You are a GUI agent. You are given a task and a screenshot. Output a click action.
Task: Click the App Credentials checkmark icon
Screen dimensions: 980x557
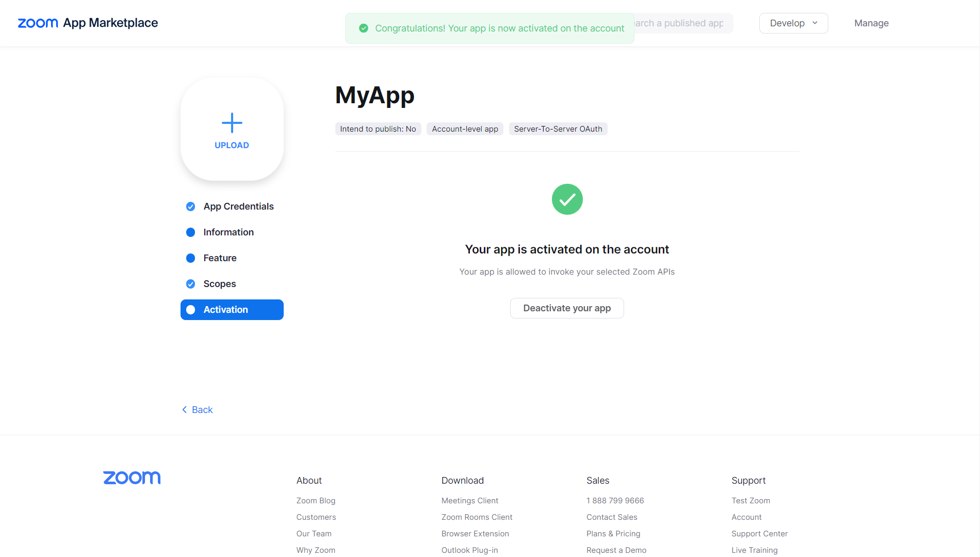coord(190,206)
